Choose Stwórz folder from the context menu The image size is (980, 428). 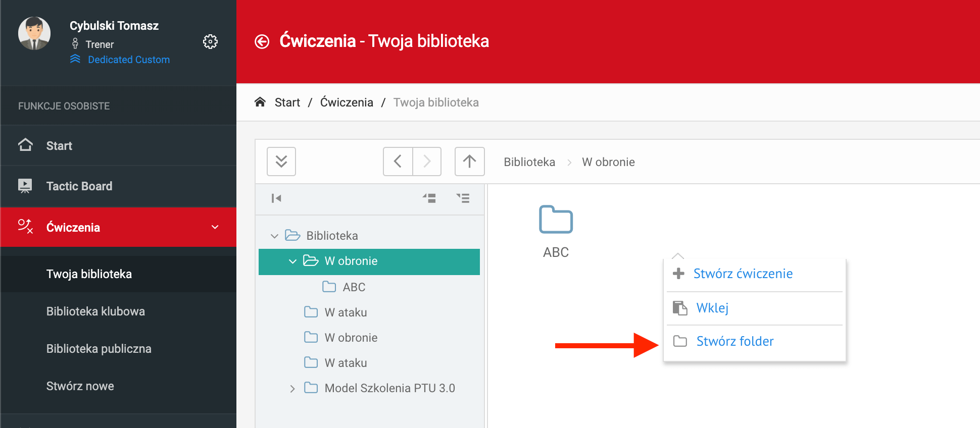point(734,342)
